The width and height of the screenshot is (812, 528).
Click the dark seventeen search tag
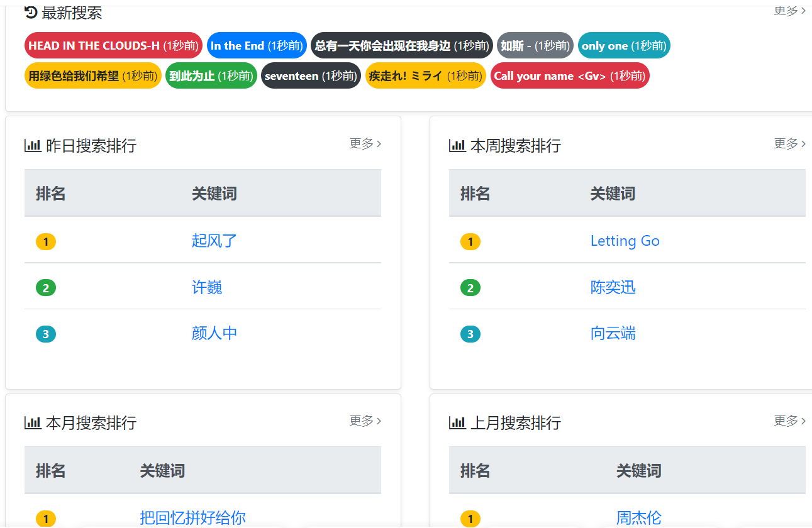311,76
